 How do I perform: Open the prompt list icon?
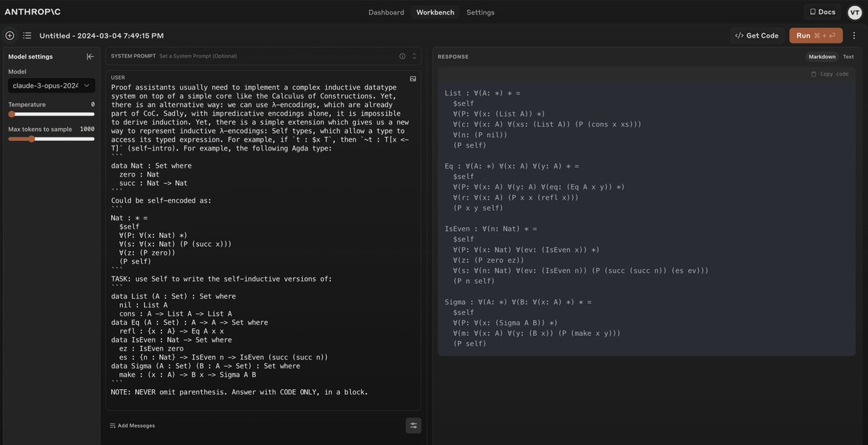click(x=27, y=35)
